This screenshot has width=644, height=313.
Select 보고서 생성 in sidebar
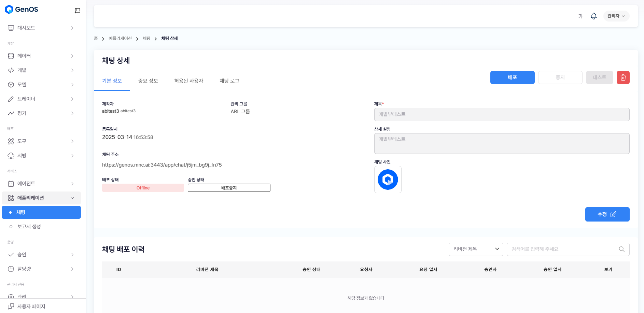tap(29, 227)
